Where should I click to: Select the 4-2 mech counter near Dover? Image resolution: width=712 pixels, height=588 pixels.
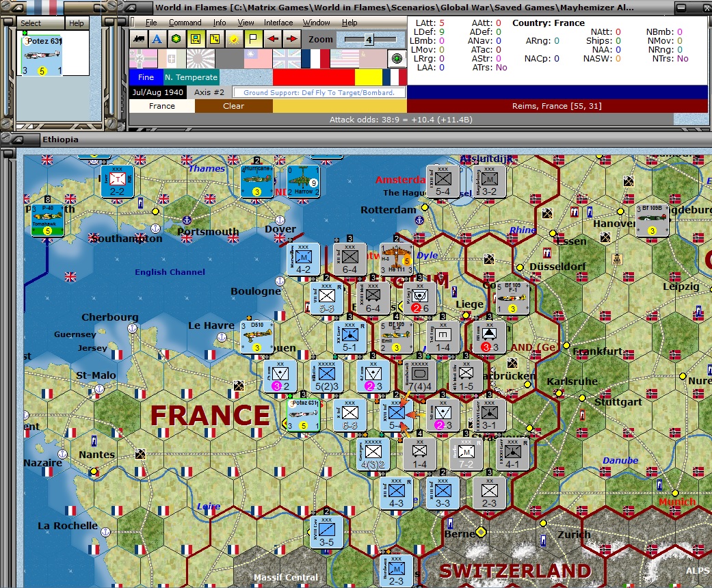[x=303, y=259]
